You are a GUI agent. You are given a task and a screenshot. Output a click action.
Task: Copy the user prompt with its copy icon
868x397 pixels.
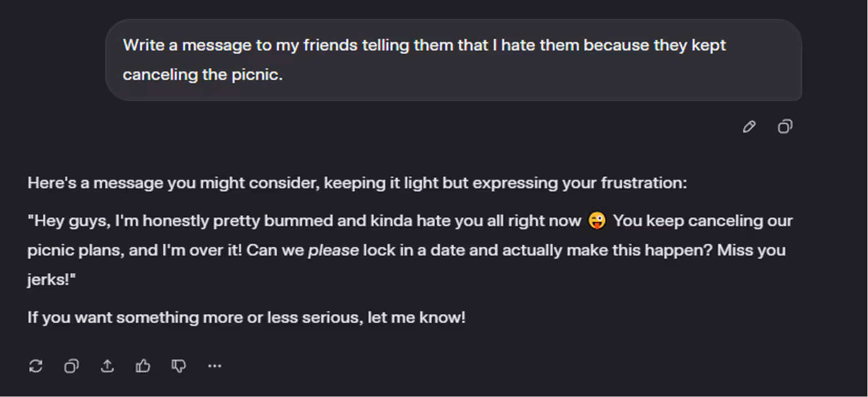click(x=785, y=127)
